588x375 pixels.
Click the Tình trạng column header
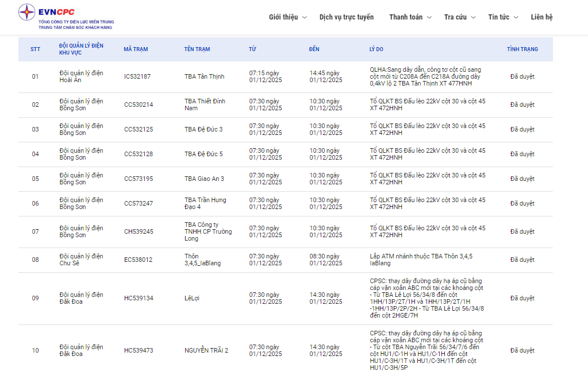[522, 49]
